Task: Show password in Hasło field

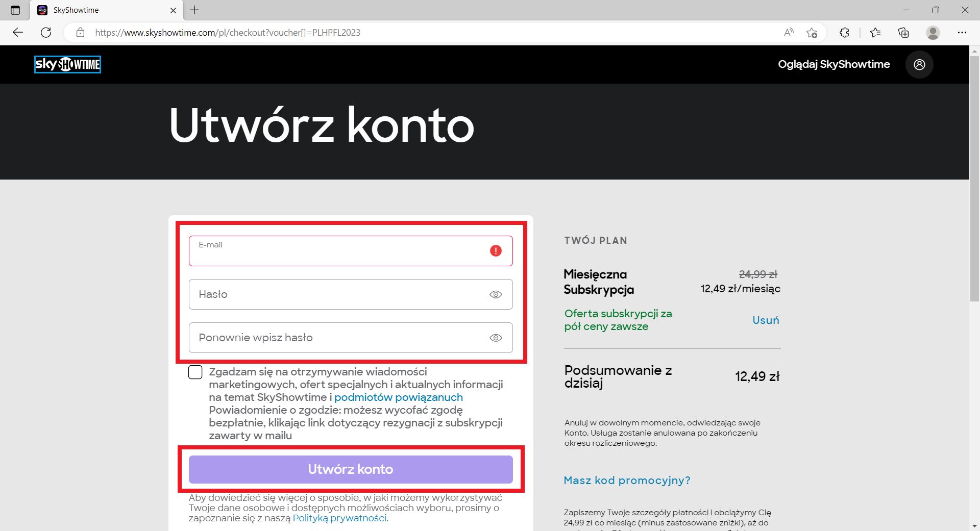Action: (x=496, y=294)
